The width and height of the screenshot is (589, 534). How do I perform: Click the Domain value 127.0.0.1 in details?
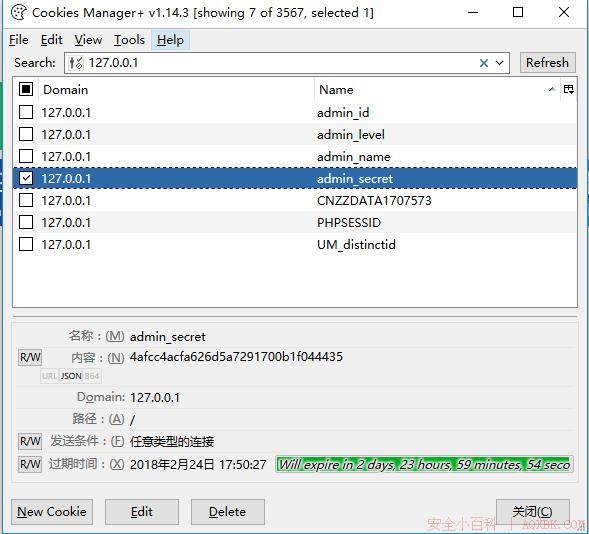click(x=155, y=397)
